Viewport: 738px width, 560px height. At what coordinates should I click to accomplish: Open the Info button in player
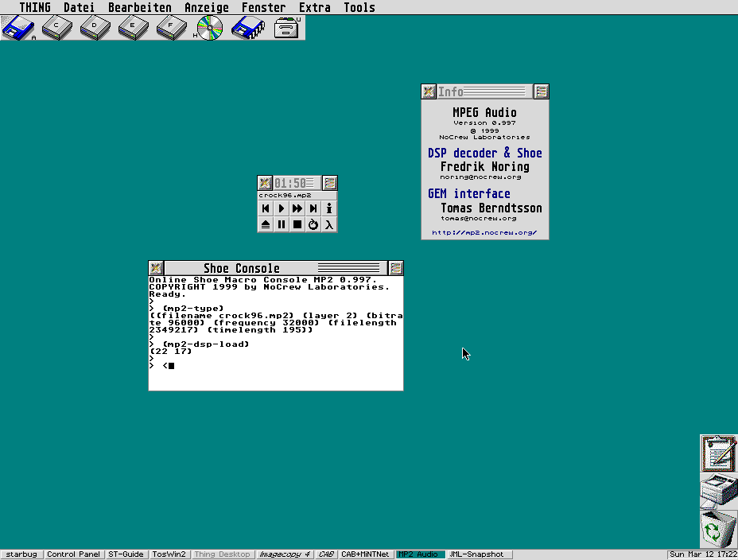[x=329, y=208]
